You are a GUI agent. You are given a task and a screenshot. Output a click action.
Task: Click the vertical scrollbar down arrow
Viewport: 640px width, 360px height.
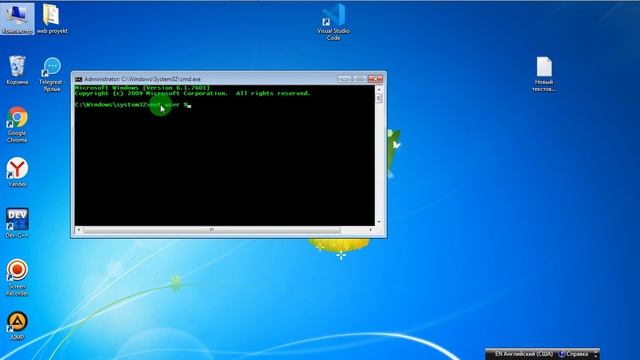(379, 222)
